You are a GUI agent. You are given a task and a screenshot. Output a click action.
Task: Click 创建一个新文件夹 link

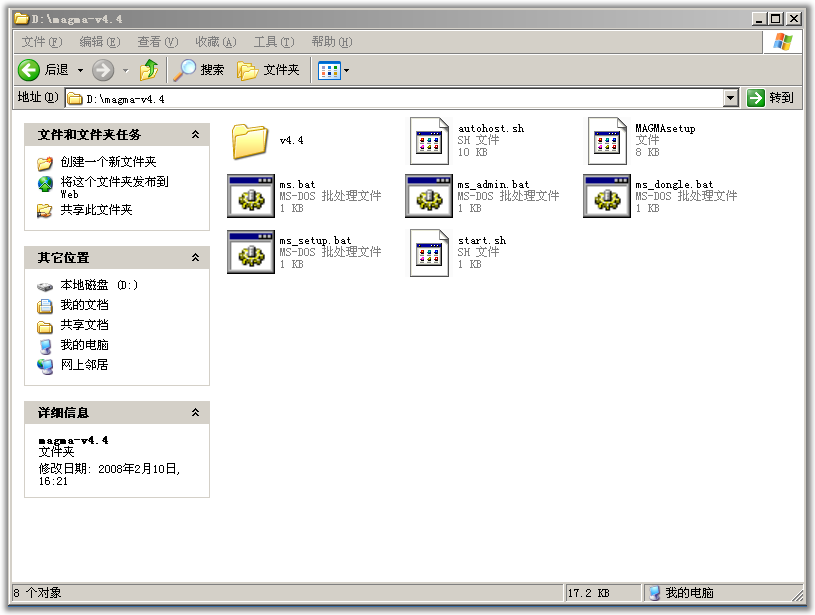click(x=108, y=162)
